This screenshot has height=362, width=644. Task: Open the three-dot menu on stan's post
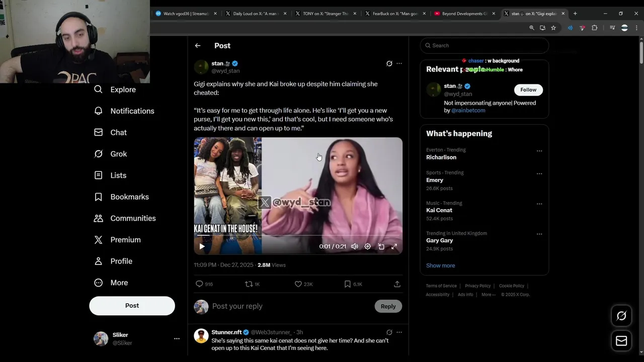pyautogui.click(x=399, y=63)
